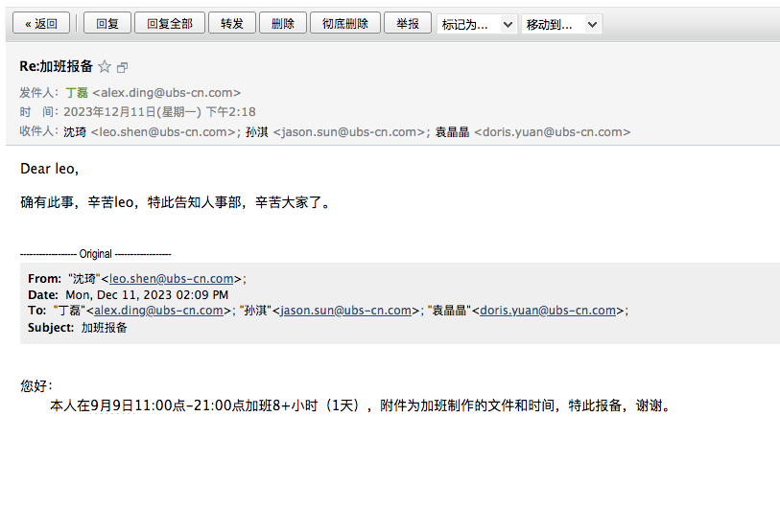Viewport: 780px width, 532px height.
Task: Select recipient 沈琦 in 收件人 line
Action: pos(75,132)
